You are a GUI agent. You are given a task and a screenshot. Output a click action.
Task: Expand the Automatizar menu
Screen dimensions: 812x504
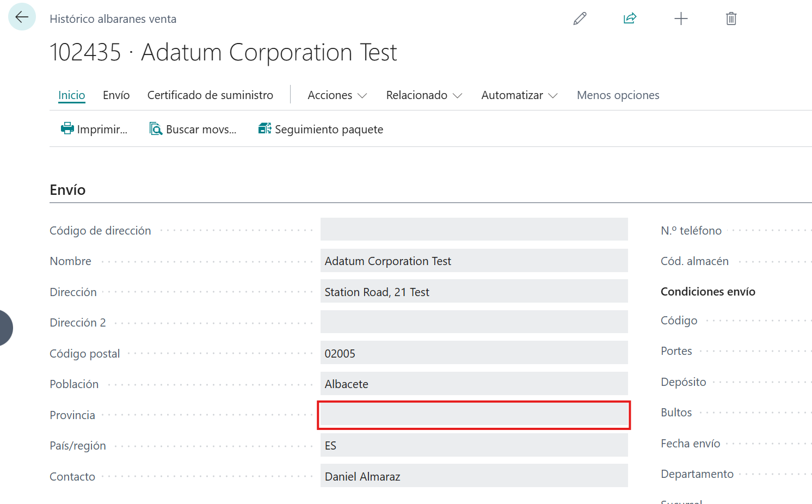point(519,95)
